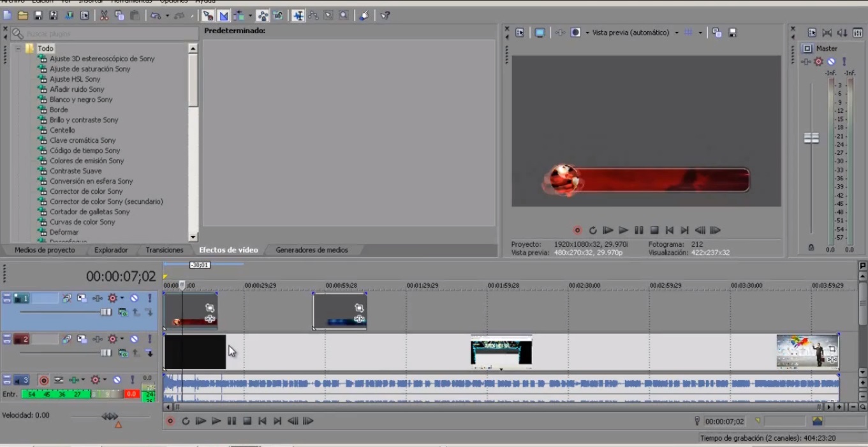868x447 pixels.
Task: Click the Copy icon in the main toolbar
Action: (119, 15)
